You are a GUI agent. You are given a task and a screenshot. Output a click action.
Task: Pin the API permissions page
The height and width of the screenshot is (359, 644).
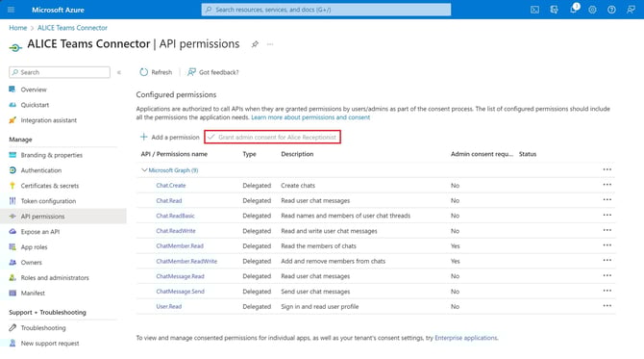(255, 44)
